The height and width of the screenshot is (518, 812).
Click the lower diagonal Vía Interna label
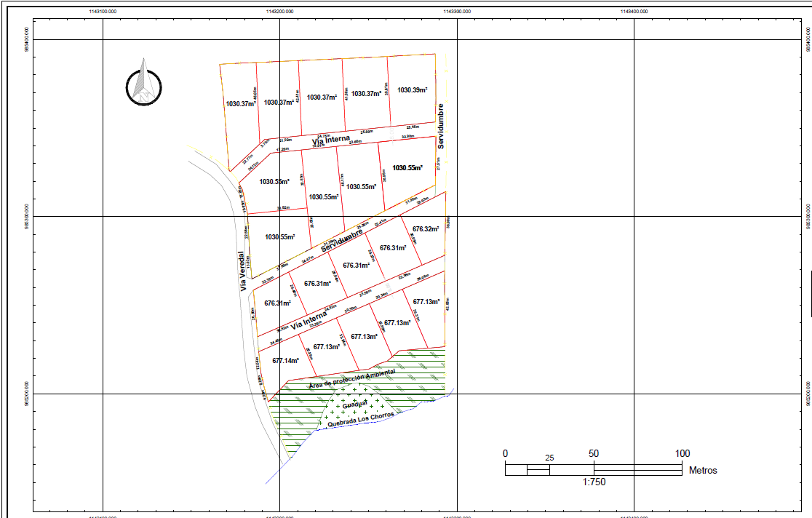pyautogui.click(x=309, y=322)
